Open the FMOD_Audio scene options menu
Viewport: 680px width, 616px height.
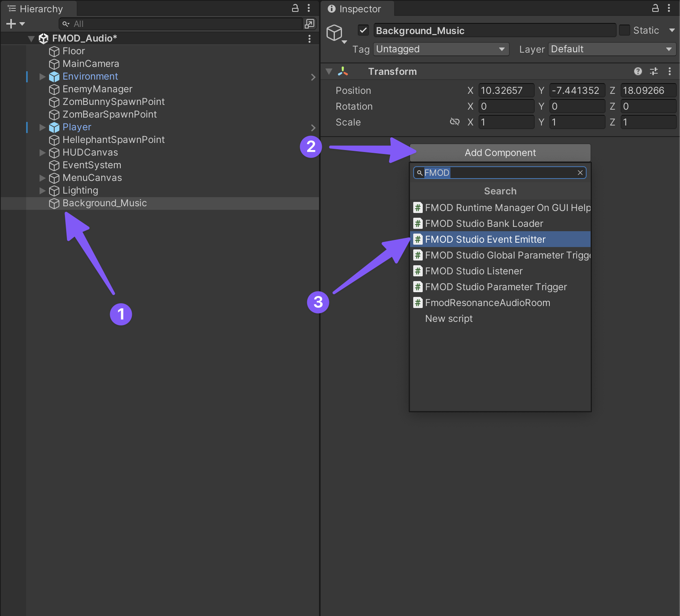pyautogui.click(x=309, y=38)
